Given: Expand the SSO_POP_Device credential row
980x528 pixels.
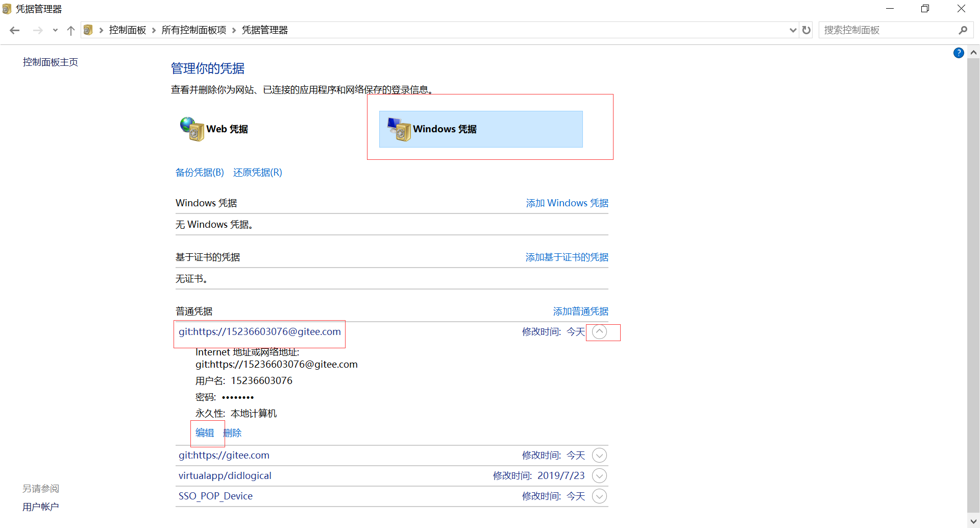Looking at the screenshot, I should [600, 496].
